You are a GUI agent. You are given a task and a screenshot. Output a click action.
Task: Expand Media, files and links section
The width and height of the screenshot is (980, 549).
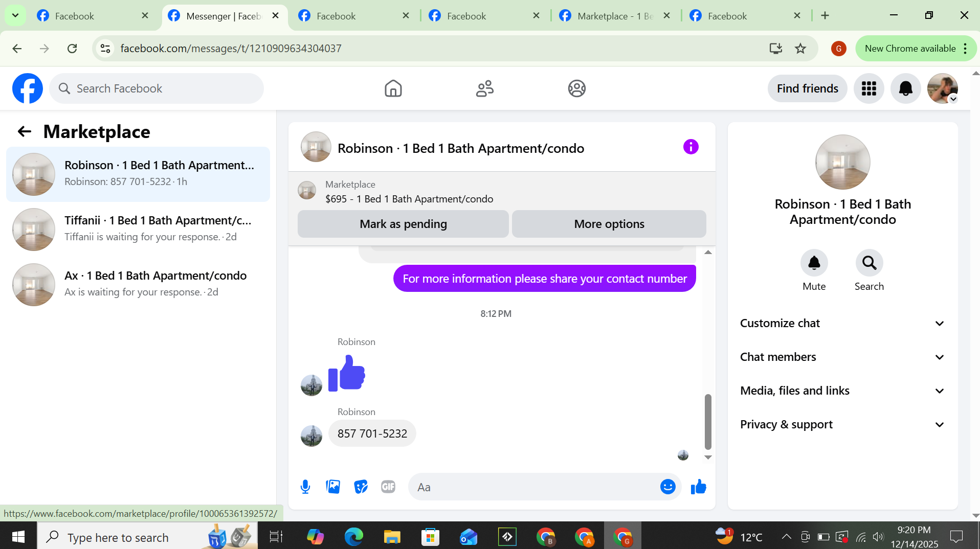[x=842, y=391]
